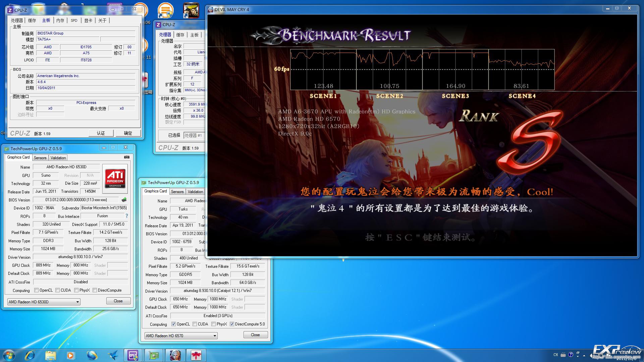Click the Device ID 1002 - 6759 value
Screen dimensions: 644x362
pos(181,242)
